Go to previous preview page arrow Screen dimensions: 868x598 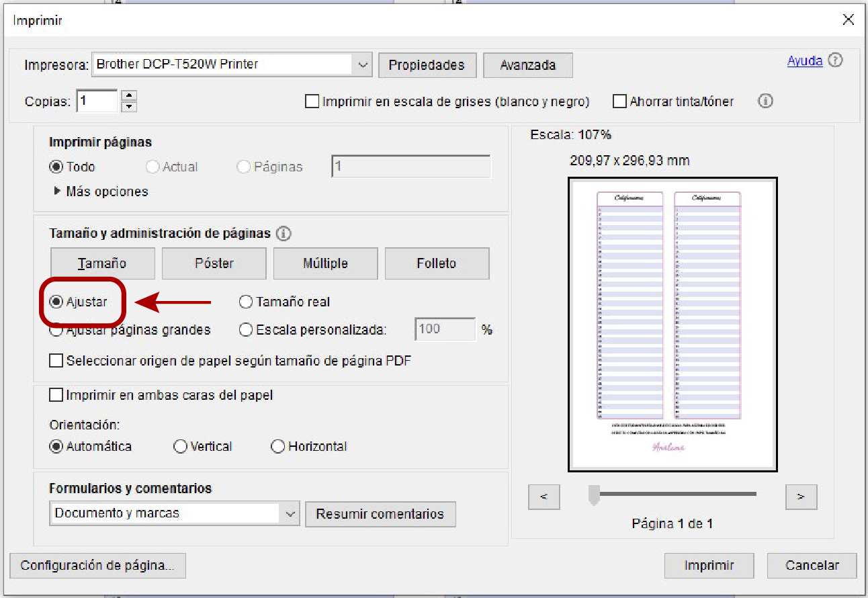[x=544, y=497]
